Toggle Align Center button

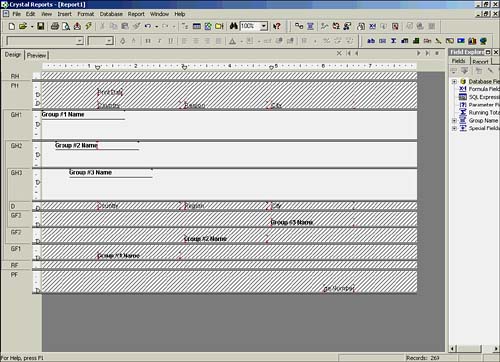point(196,41)
